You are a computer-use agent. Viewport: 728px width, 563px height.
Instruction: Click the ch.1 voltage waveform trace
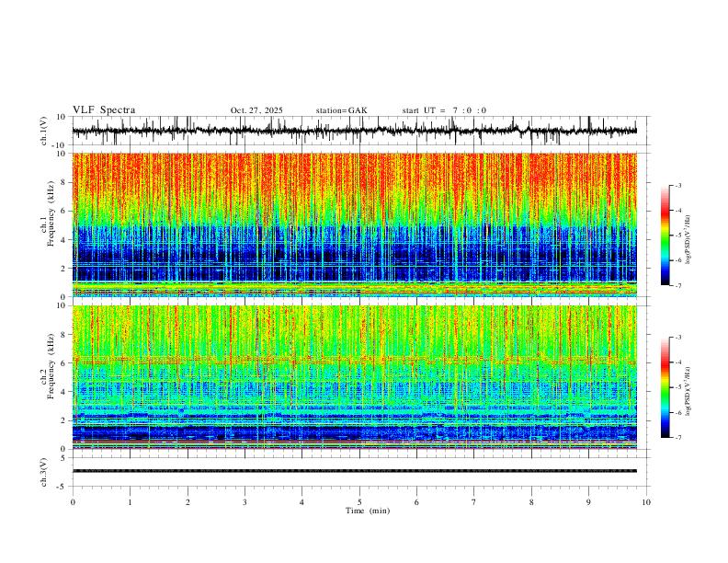tap(354, 131)
